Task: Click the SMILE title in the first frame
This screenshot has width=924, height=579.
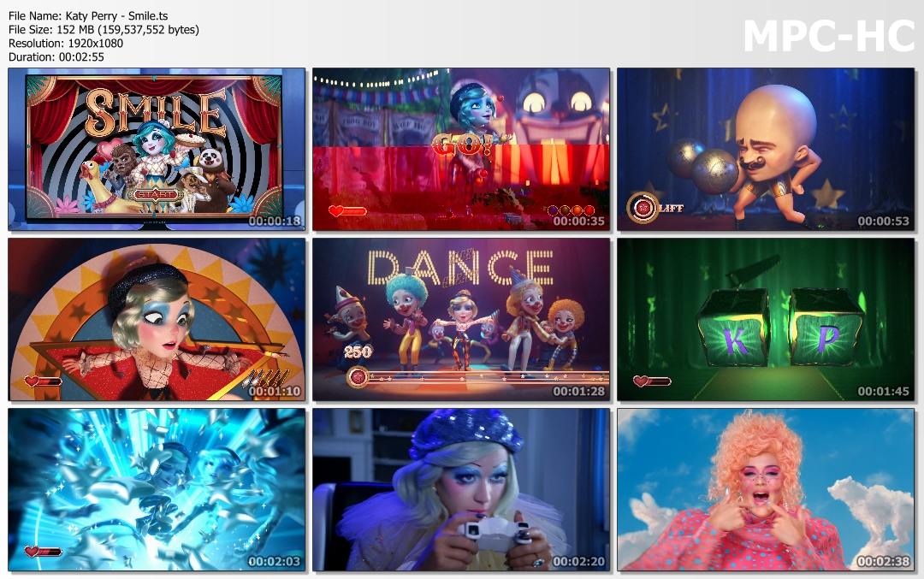Action: (156, 113)
